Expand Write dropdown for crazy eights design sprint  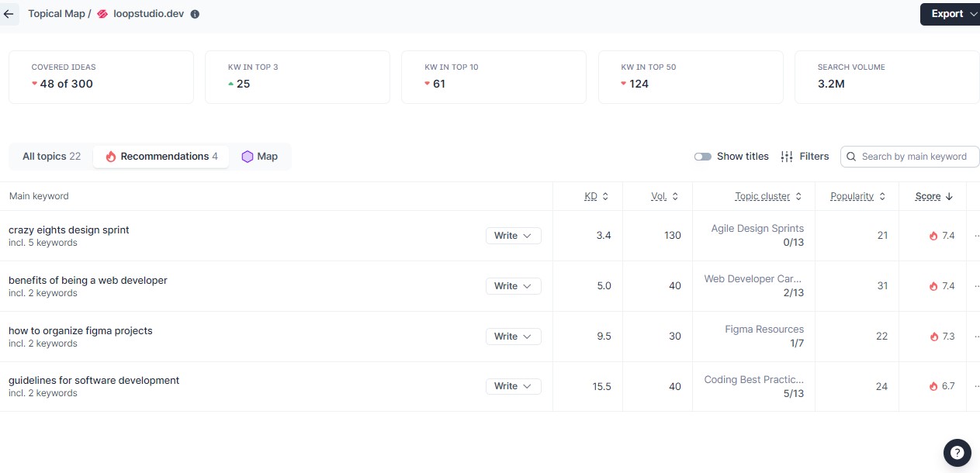click(513, 236)
